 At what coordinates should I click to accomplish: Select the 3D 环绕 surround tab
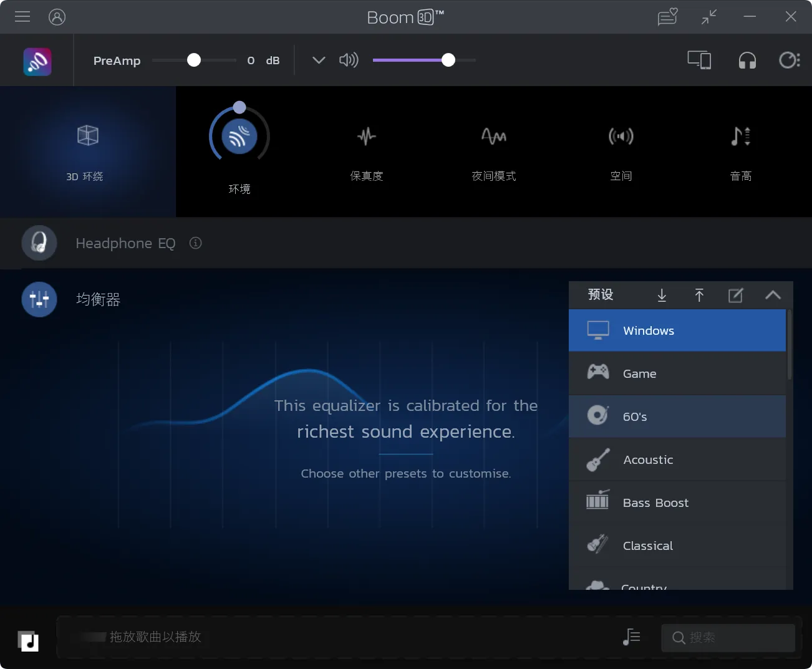coord(87,152)
